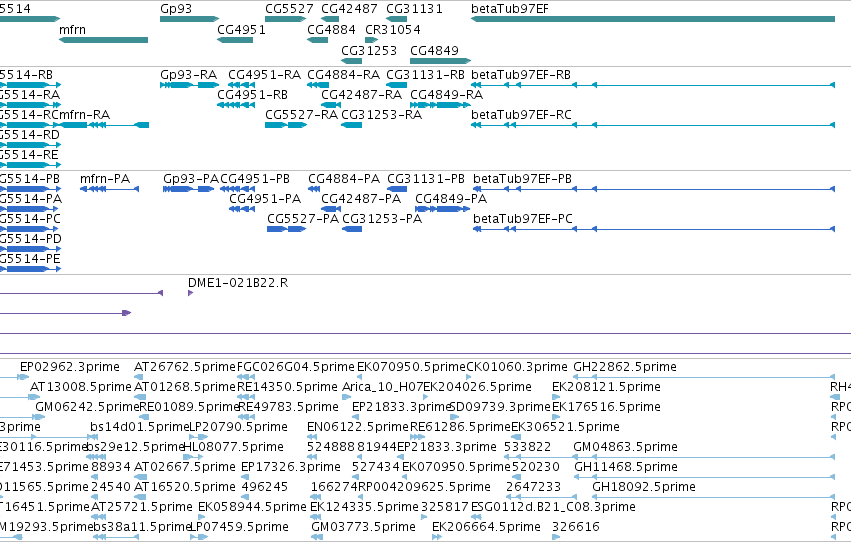
Task: Click the EK206664.5prime EST label
Action: point(486,527)
